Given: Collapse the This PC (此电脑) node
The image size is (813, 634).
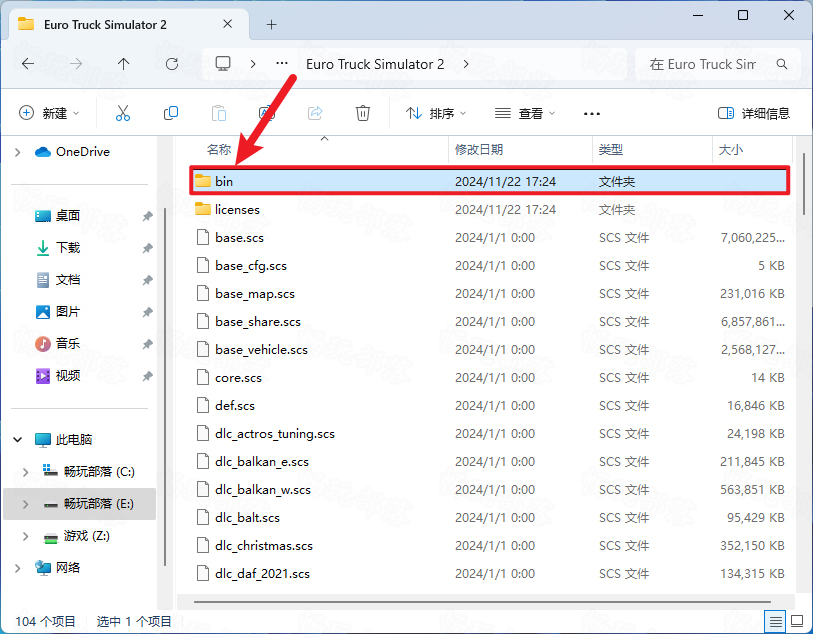Looking at the screenshot, I should (18, 440).
